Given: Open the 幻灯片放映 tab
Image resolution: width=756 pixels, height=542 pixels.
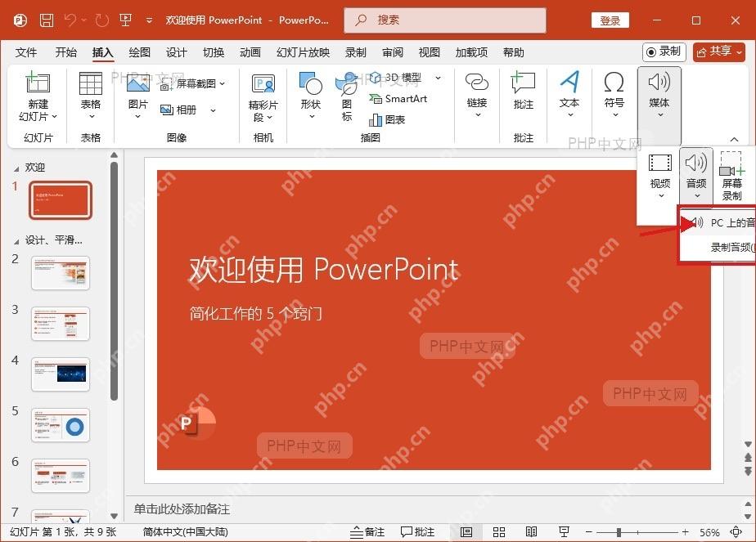Looking at the screenshot, I should coord(303,52).
